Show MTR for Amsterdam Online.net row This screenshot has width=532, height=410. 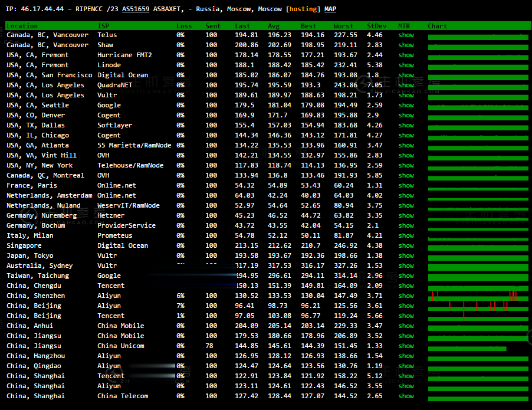pos(406,195)
